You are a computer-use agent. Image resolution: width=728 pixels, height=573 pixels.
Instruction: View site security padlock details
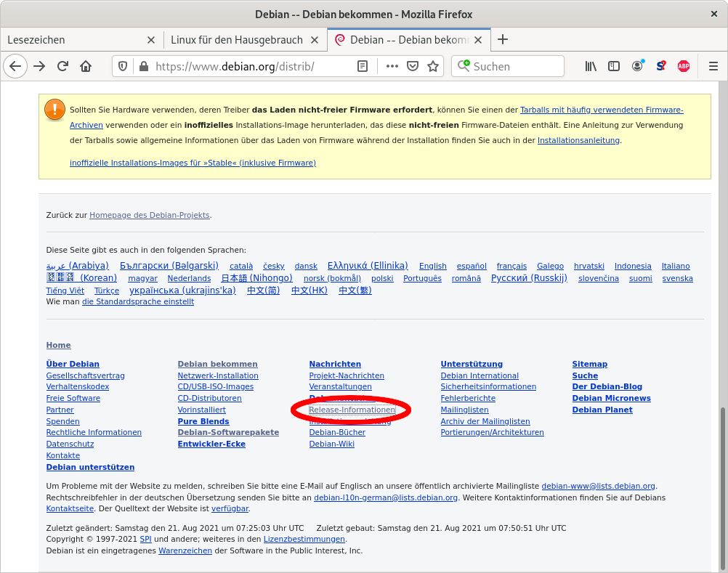click(x=144, y=66)
